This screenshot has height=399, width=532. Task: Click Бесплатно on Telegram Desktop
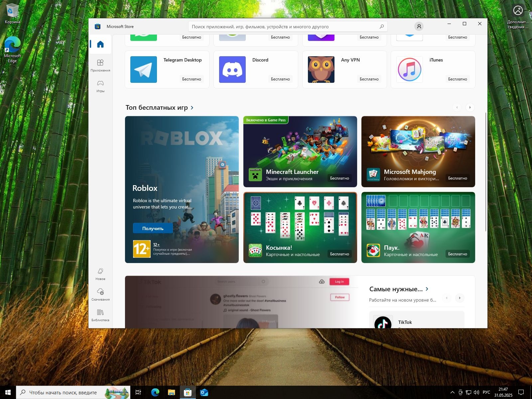(192, 79)
